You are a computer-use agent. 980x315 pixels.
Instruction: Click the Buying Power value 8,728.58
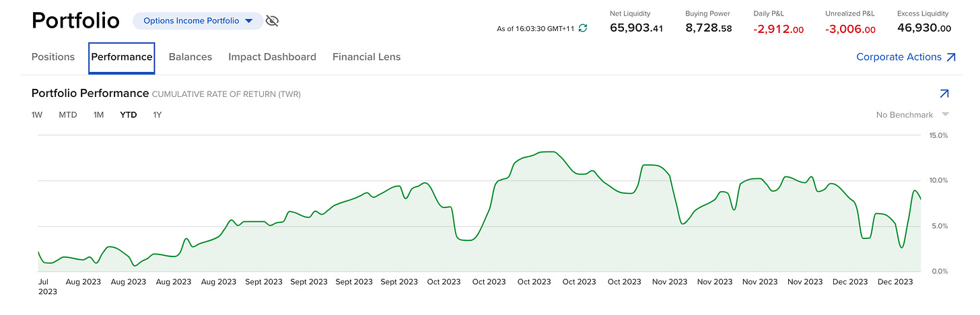709,28
